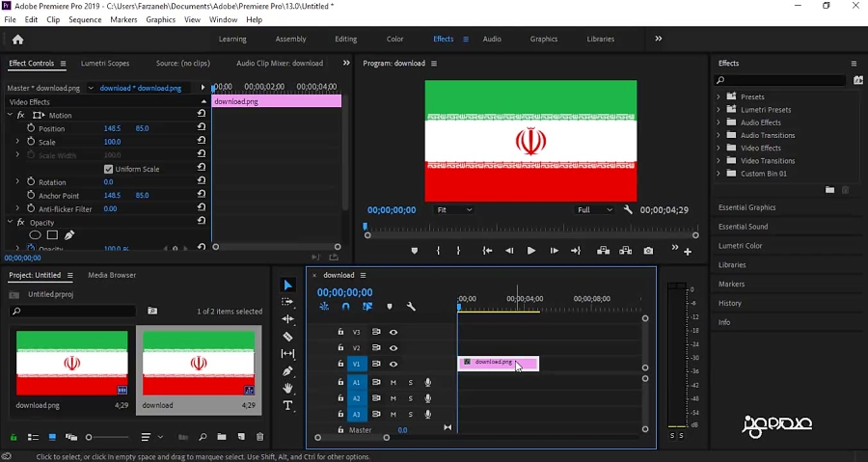Add Marker in Program monitor

414,251
